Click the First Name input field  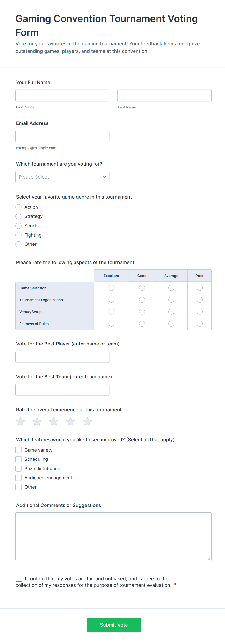pos(63,95)
